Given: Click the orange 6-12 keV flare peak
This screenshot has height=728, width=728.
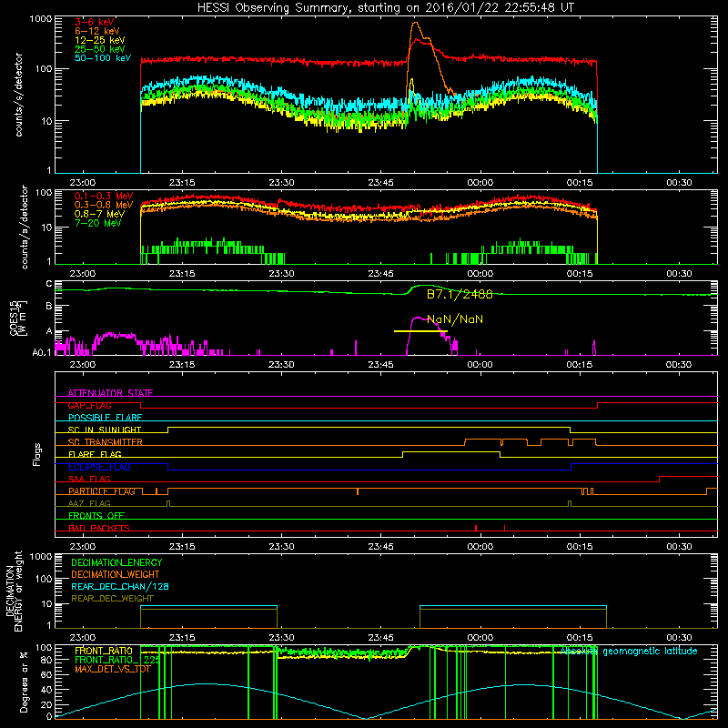Looking at the screenshot, I should pos(416,24).
